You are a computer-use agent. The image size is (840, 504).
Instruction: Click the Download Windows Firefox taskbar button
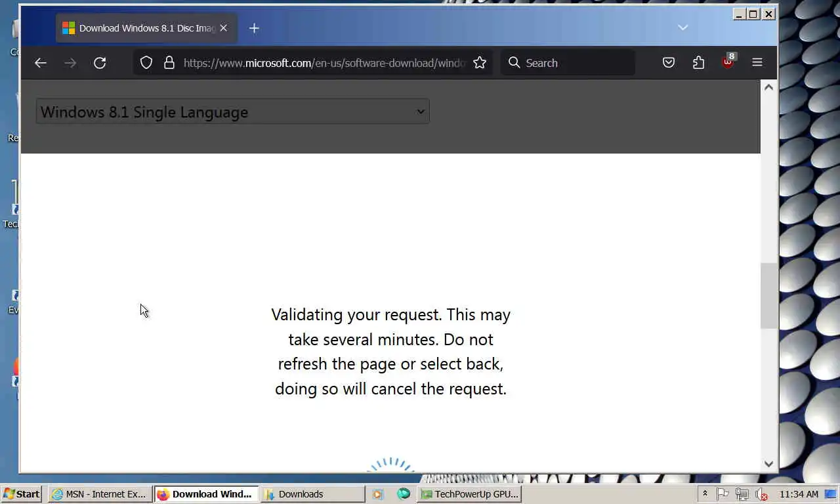[x=206, y=494]
